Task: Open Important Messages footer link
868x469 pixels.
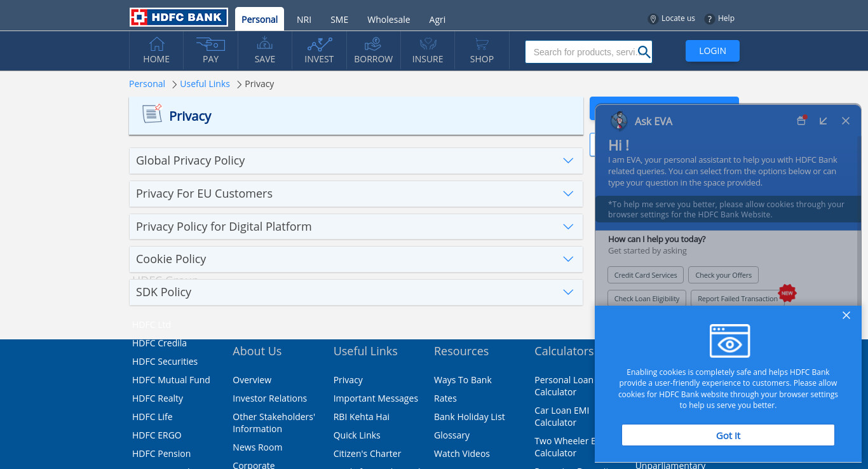Action: (376, 398)
